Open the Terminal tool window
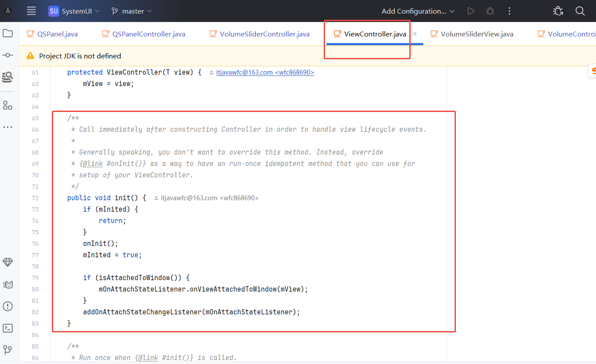The image size is (596, 364). (7, 328)
